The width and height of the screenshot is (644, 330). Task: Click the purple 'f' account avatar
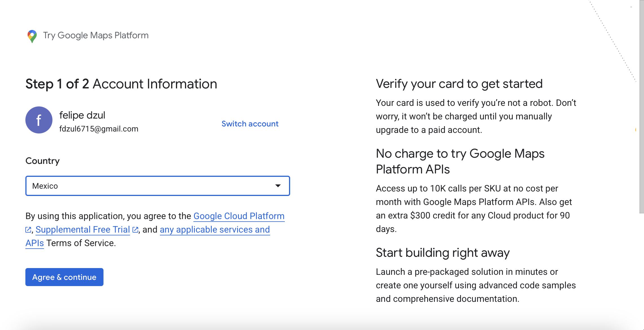[39, 120]
